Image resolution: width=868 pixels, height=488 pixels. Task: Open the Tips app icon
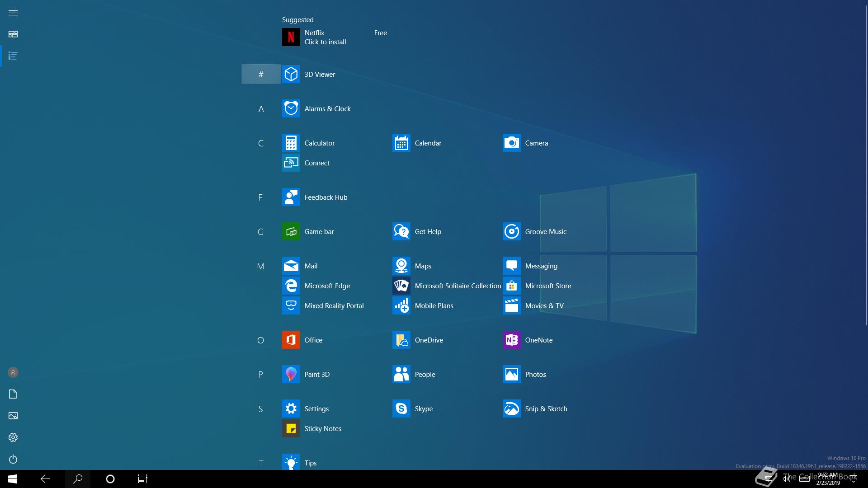[x=291, y=462]
